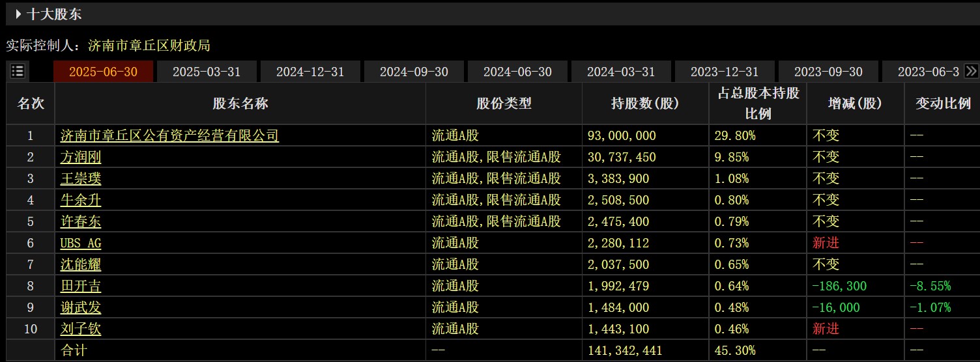Click the 变动比例 column header
Image resolution: width=980 pixels, height=362 pixels.
tap(942, 104)
